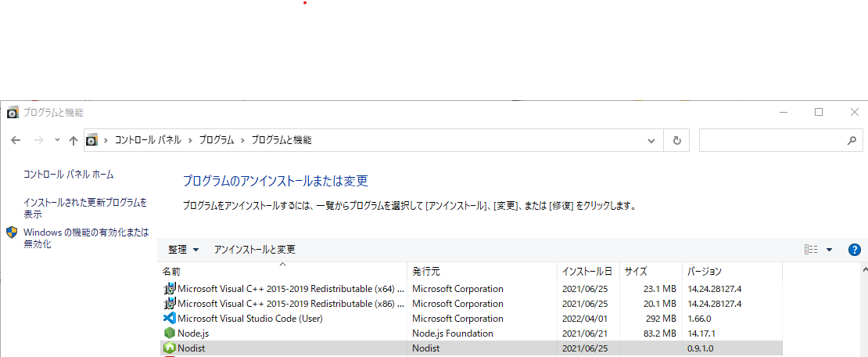The height and width of the screenshot is (357, 868).
Task: Open コントロール パネル ホーム link
Action: tap(69, 174)
